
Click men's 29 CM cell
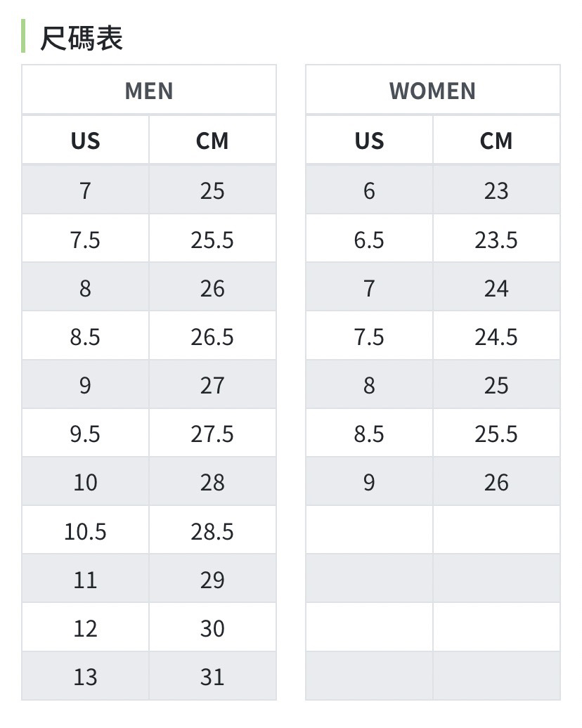coord(212,580)
